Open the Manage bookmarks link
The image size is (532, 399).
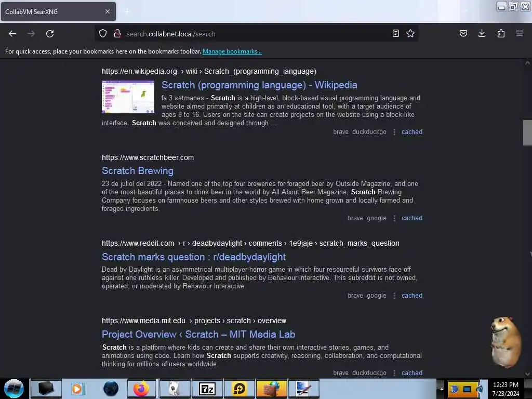pos(232,51)
